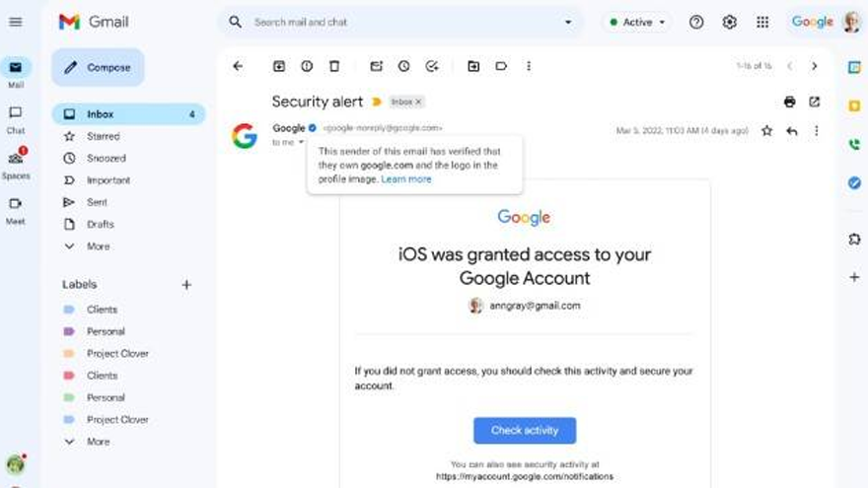The width and height of the screenshot is (868, 488).
Task: Expand the More section under Drafts
Action: click(98, 246)
